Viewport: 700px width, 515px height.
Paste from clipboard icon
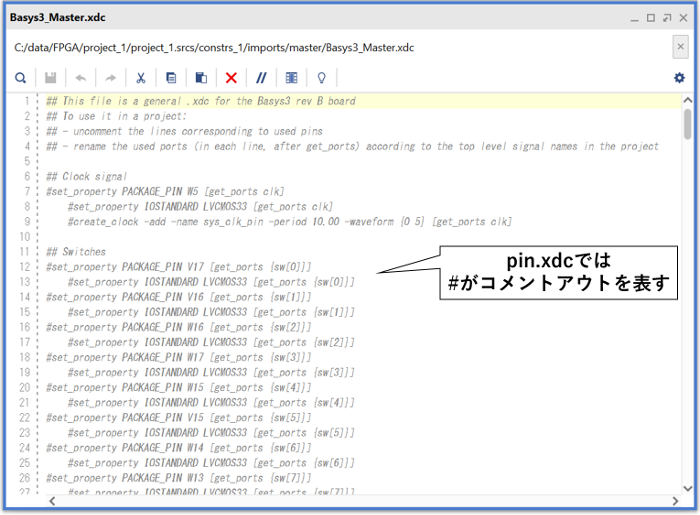pos(201,78)
